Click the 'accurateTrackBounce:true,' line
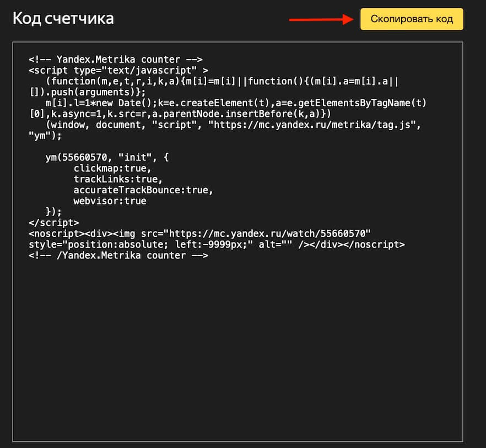Image resolution: width=486 pixels, height=448 pixels. click(143, 190)
